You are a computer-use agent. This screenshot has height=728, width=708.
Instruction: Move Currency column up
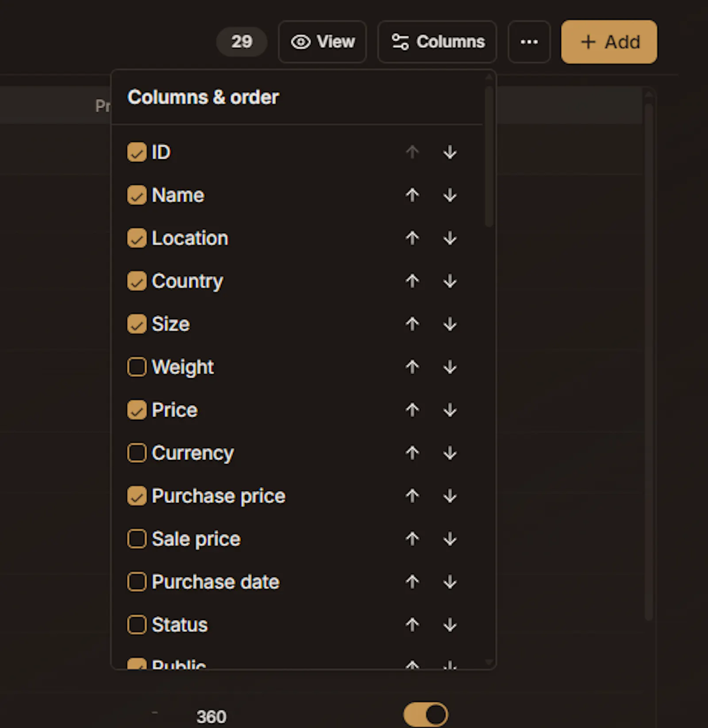tap(412, 452)
